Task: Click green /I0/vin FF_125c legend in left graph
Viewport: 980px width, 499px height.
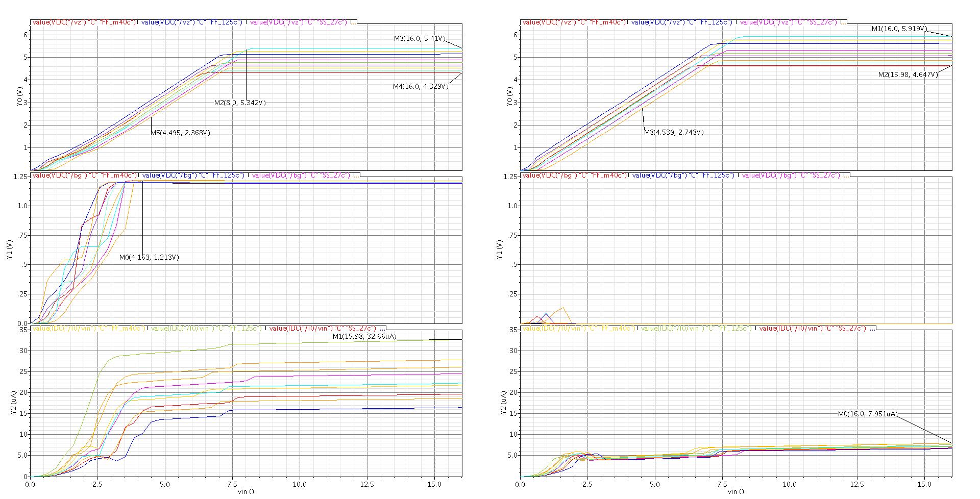Action: (207, 328)
